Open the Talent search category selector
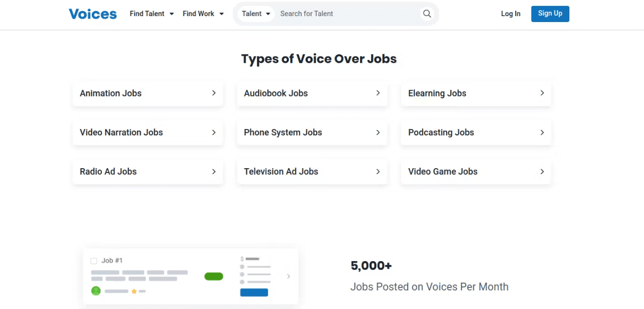Screen dimensions: 644x309 [256, 14]
